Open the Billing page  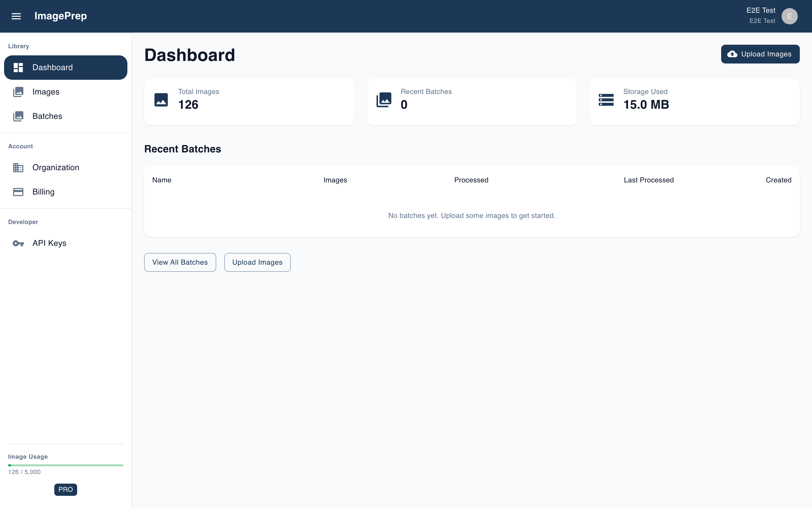point(66,192)
